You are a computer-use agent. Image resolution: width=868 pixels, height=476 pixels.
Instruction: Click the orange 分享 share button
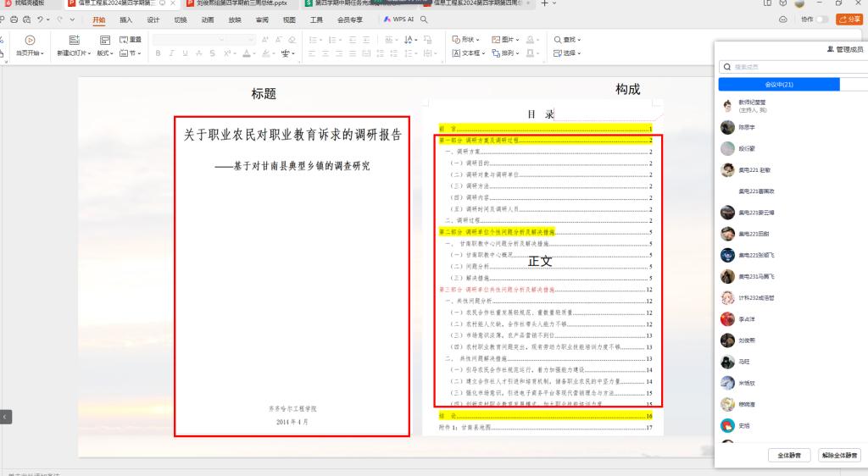849,19
